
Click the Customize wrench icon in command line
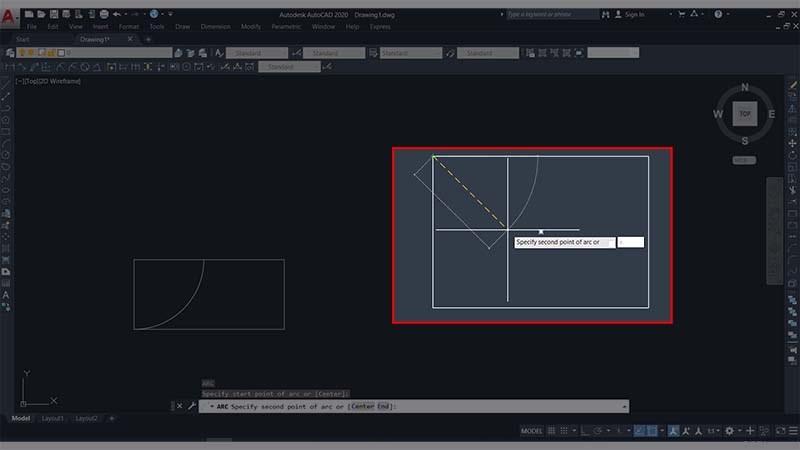tap(192, 406)
